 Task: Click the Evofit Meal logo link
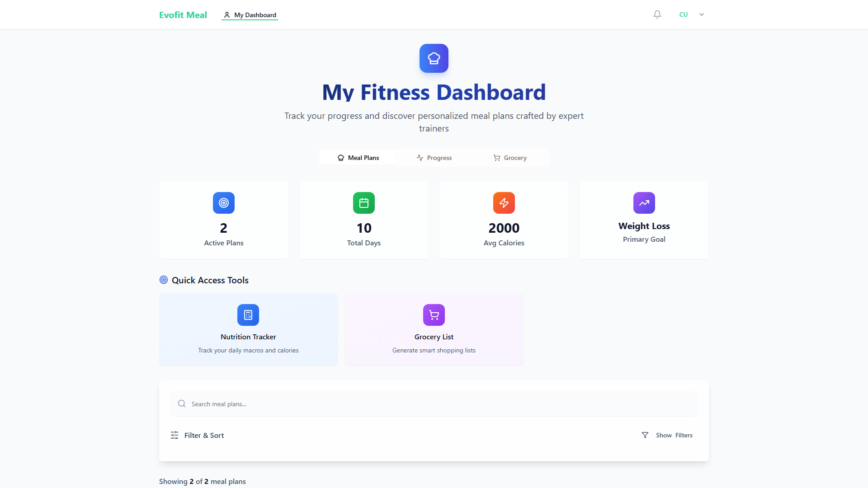[x=183, y=15]
